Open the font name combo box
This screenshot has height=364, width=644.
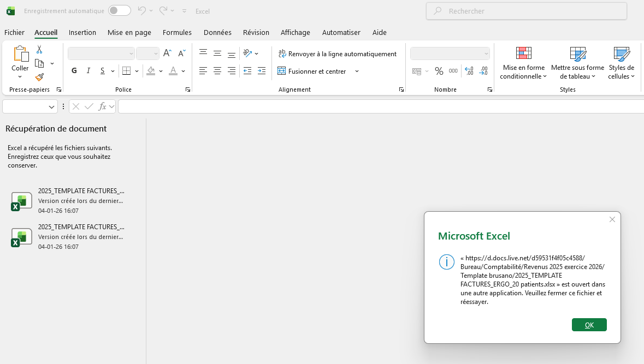[x=101, y=53]
